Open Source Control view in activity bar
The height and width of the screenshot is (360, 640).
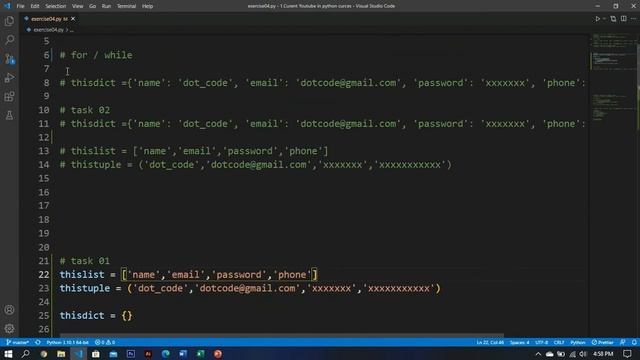(x=9, y=59)
